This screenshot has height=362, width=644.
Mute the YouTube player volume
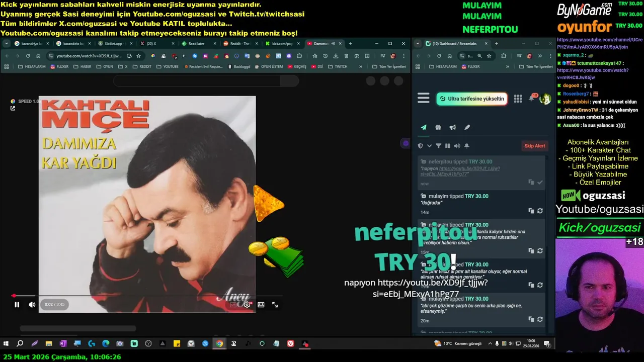[x=32, y=304]
